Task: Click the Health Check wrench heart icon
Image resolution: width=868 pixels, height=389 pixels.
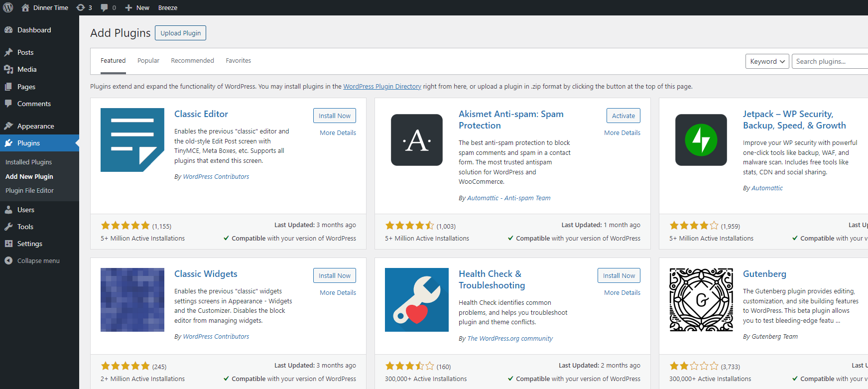Action: tap(417, 300)
